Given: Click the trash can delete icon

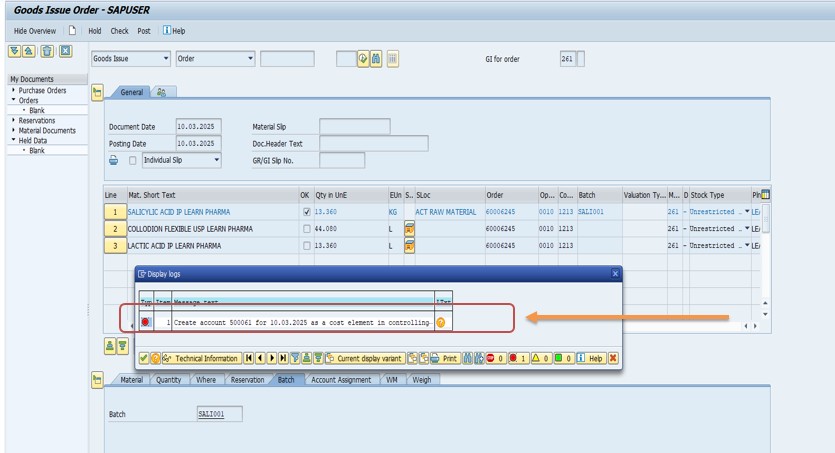Looking at the screenshot, I should pos(47,51).
